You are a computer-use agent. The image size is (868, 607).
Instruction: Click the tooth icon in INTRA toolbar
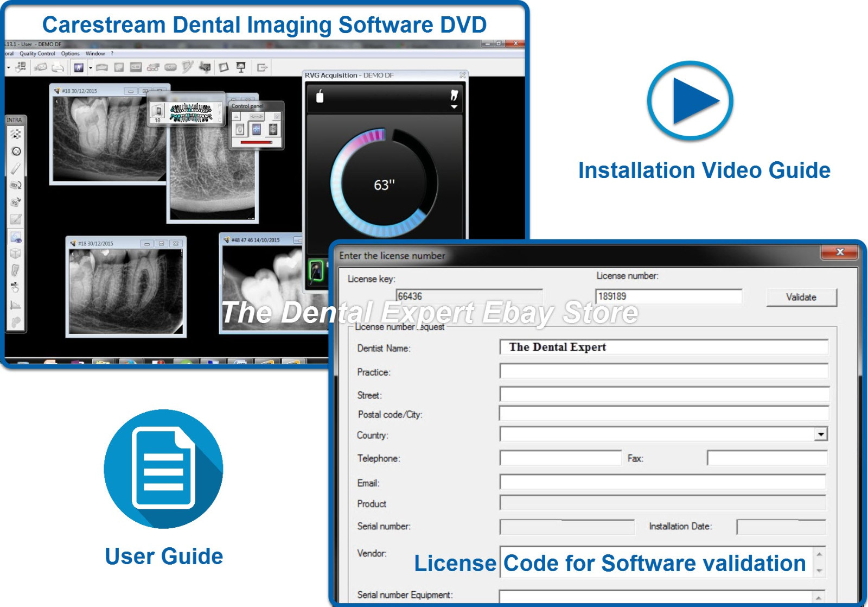click(16, 270)
